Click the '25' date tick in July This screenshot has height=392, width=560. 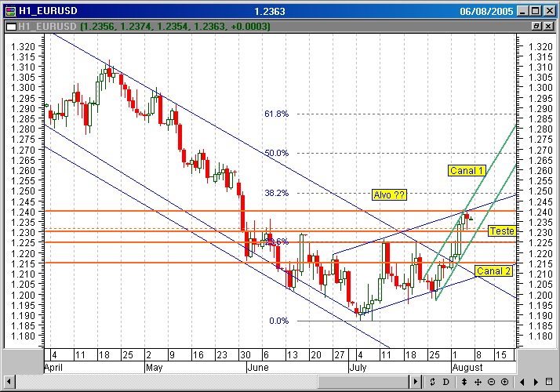(435, 355)
